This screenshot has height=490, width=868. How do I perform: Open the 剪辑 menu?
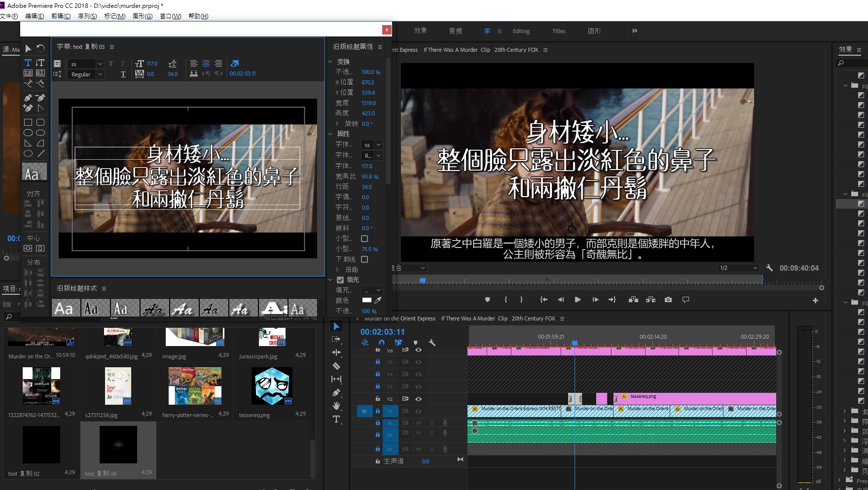[60, 16]
